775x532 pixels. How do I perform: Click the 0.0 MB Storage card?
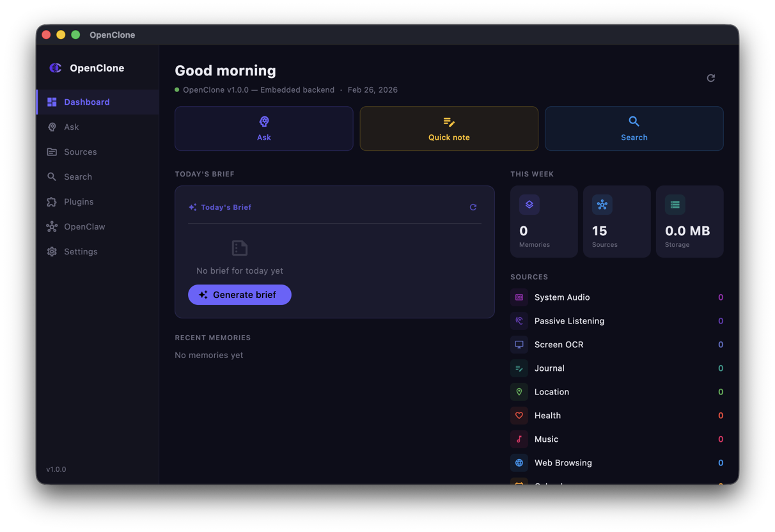(689, 221)
